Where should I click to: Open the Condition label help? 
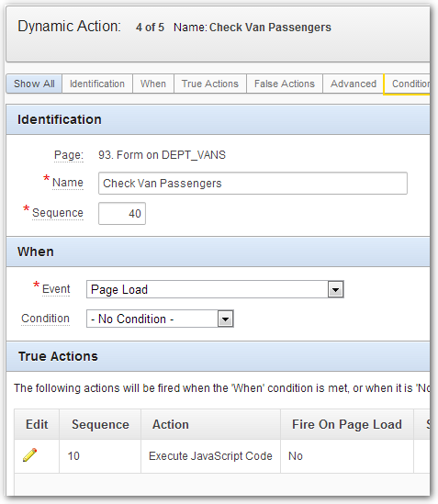pos(45,319)
